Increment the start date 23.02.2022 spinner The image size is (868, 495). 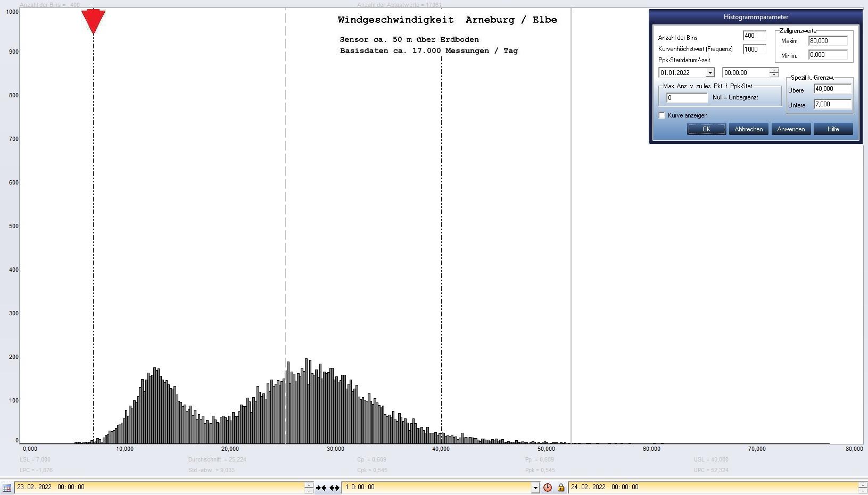tap(309, 484)
